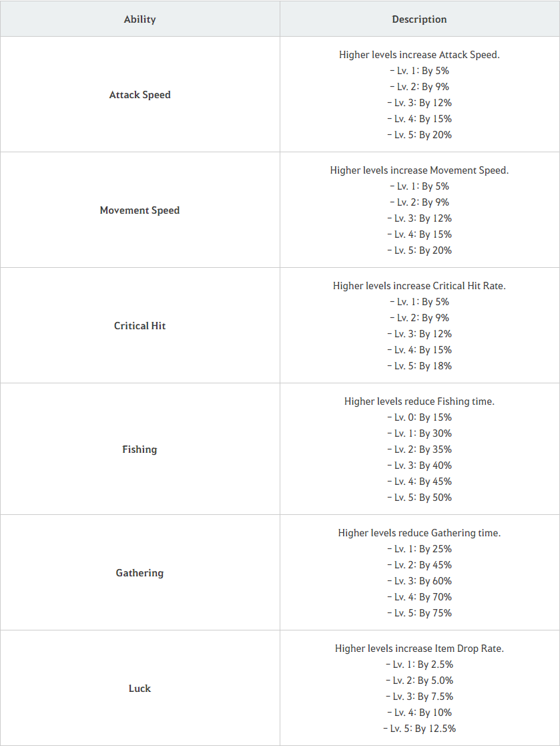Select the bold Attack Speed ability name
The width and height of the screenshot is (560, 746).
point(139,95)
